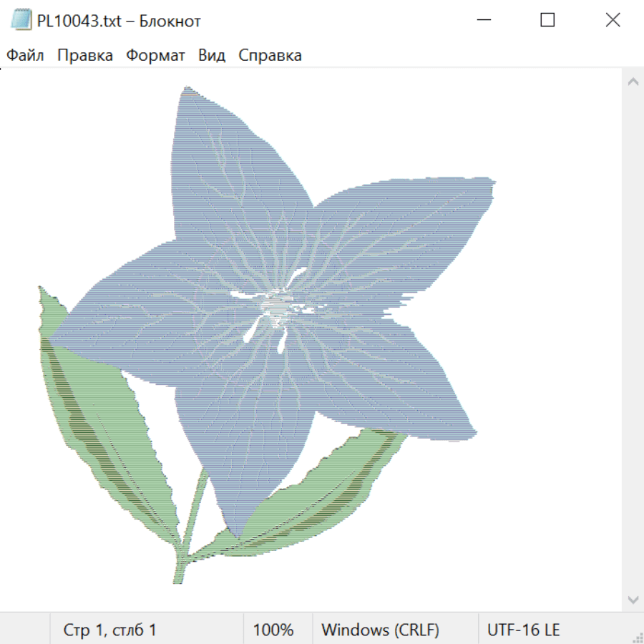Open the Правка menu

click(x=84, y=56)
